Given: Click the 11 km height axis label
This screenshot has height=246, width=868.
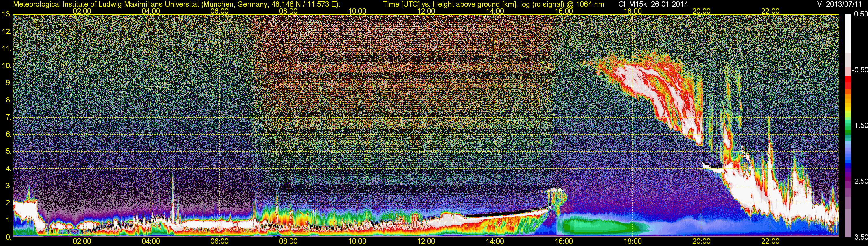Looking at the screenshot, I should pos(6,49).
